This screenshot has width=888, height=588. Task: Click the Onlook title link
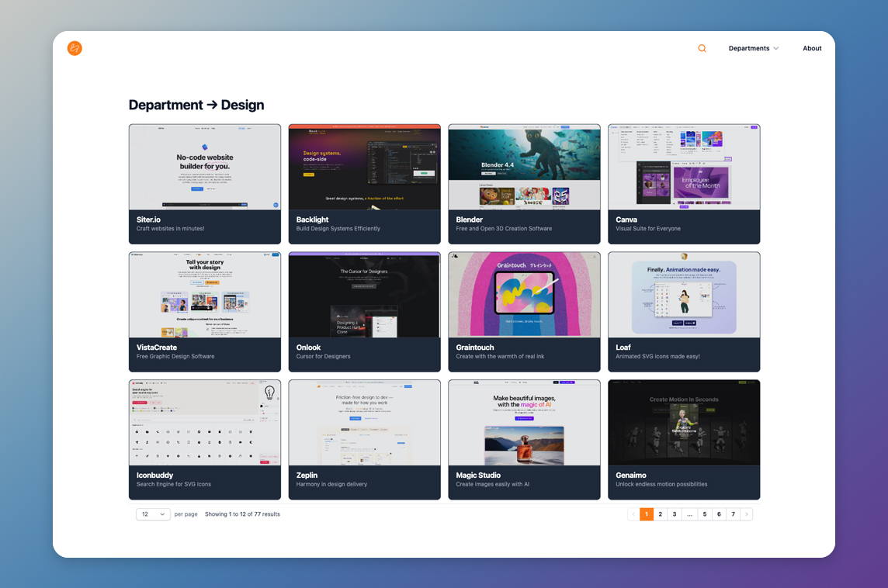308,348
